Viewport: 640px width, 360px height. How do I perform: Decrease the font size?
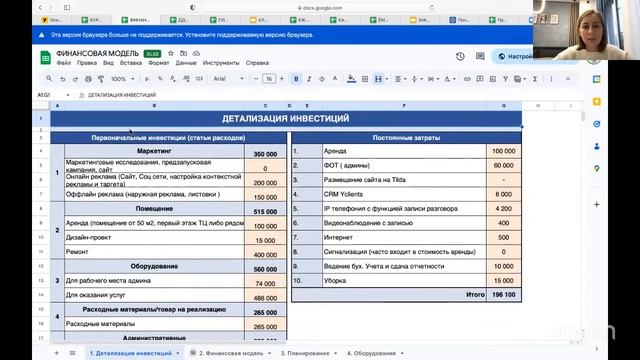click(256, 79)
